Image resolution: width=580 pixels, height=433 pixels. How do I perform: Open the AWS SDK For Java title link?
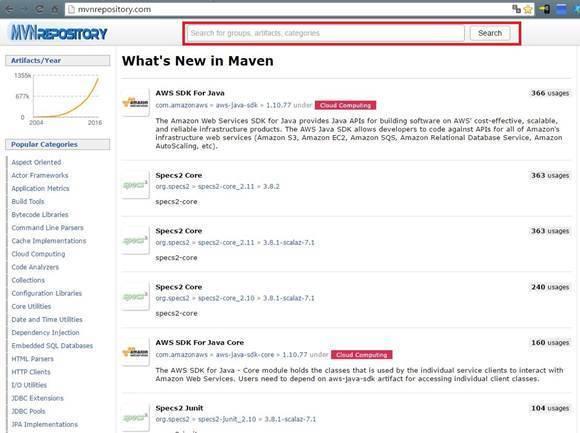190,93
